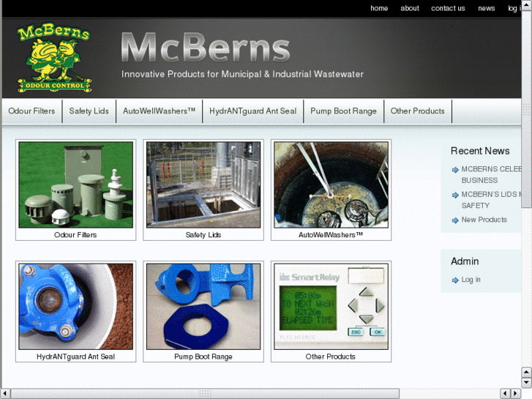This screenshot has width=532, height=399.
Task: Click the vertical scrollbar down arrow
Action: click(x=527, y=383)
